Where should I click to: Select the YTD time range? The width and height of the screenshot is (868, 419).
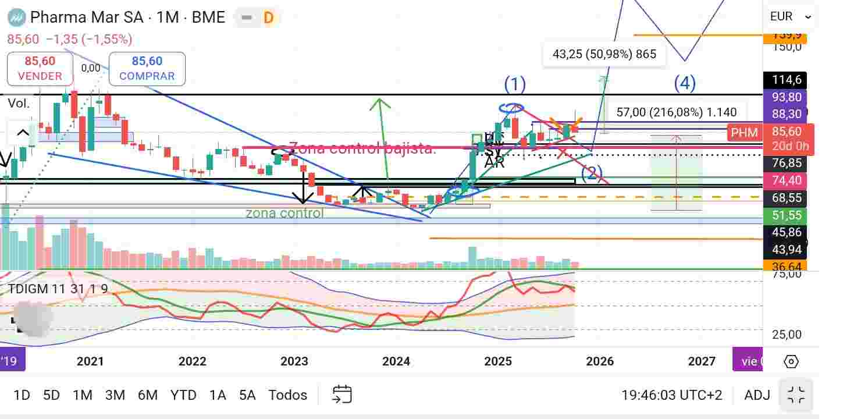click(x=183, y=395)
